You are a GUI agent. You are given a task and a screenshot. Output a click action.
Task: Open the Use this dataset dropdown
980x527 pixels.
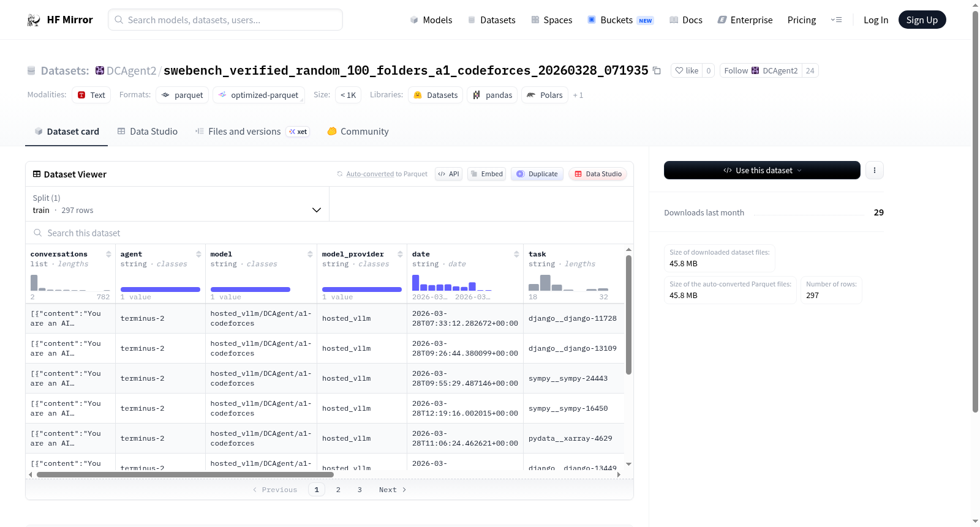762,170
